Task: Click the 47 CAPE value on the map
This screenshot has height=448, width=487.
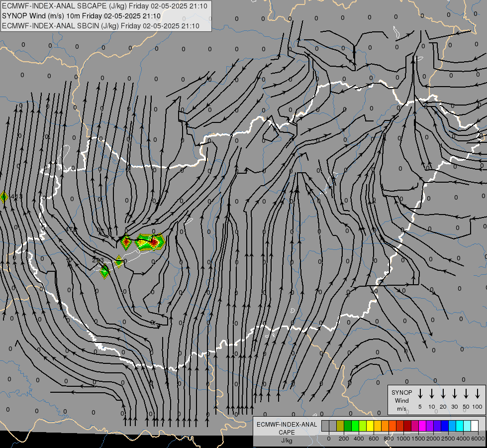Action: click(x=71, y=229)
